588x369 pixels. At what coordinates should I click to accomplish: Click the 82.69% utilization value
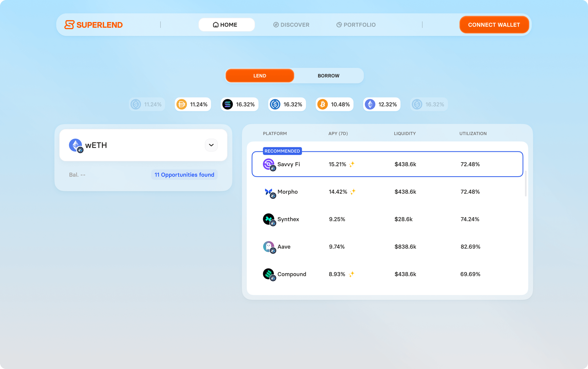(x=470, y=247)
